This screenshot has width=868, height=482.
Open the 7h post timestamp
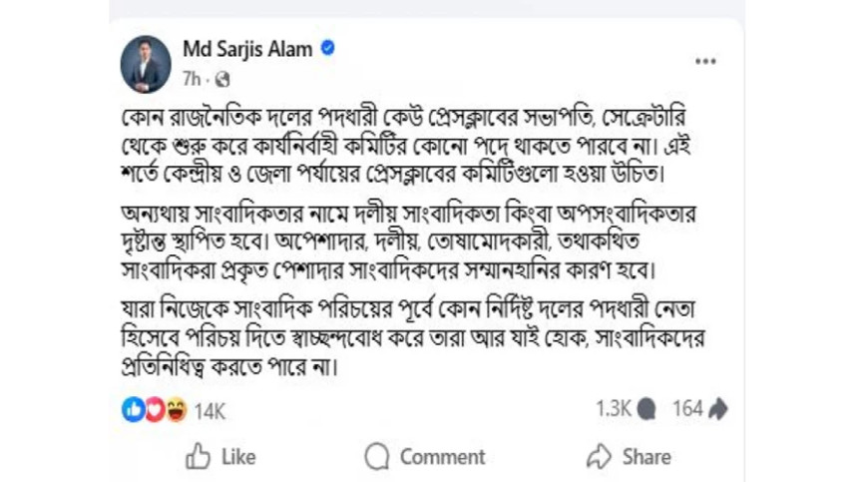pyautogui.click(x=194, y=77)
